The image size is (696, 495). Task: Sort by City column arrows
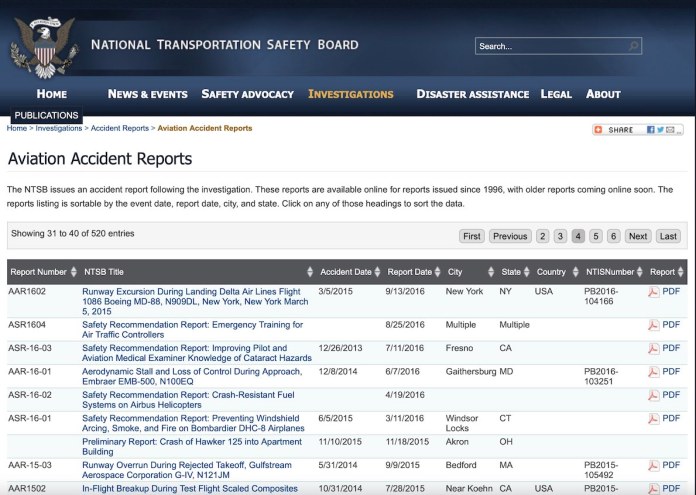(x=490, y=272)
